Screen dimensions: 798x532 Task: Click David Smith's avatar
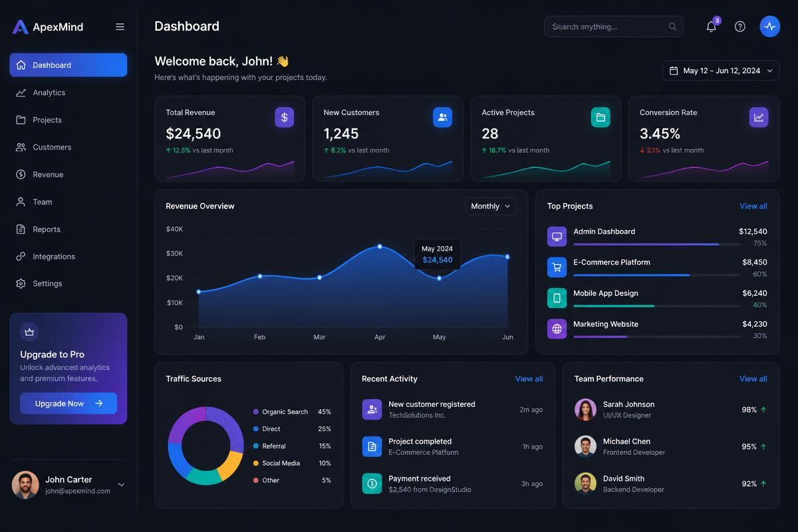pos(585,483)
